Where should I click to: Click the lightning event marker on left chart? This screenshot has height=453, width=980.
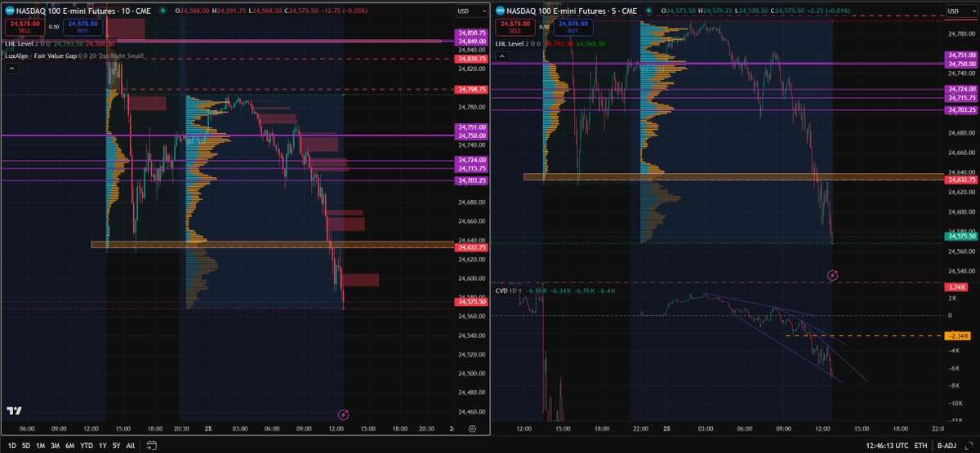pyautogui.click(x=345, y=415)
